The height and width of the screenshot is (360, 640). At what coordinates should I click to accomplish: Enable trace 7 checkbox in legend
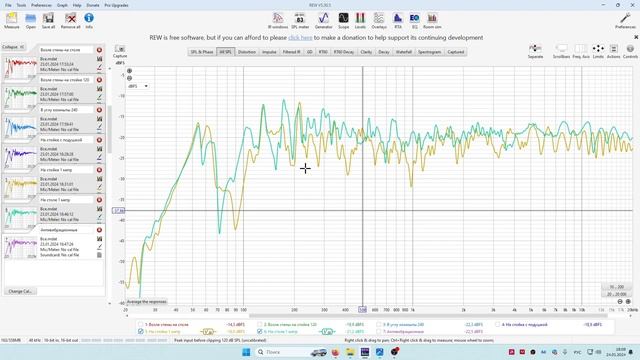coord(378,331)
